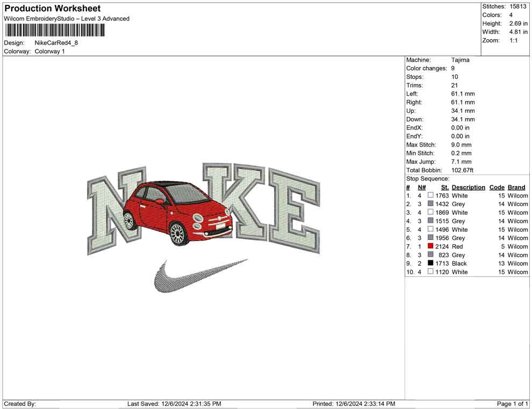
Task: Select the Max Jump value 7.1 mm
Action: click(461, 162)
